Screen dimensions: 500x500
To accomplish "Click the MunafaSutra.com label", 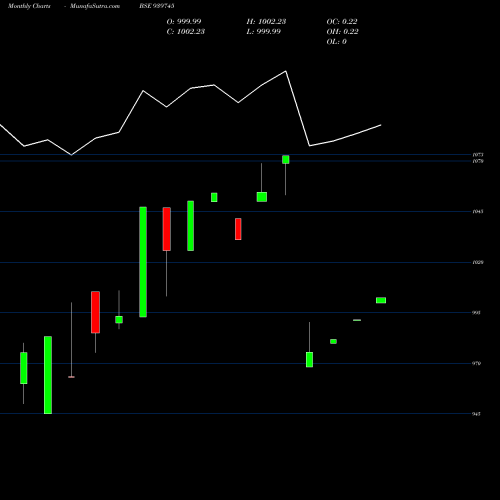I will [x=95, y=6].
